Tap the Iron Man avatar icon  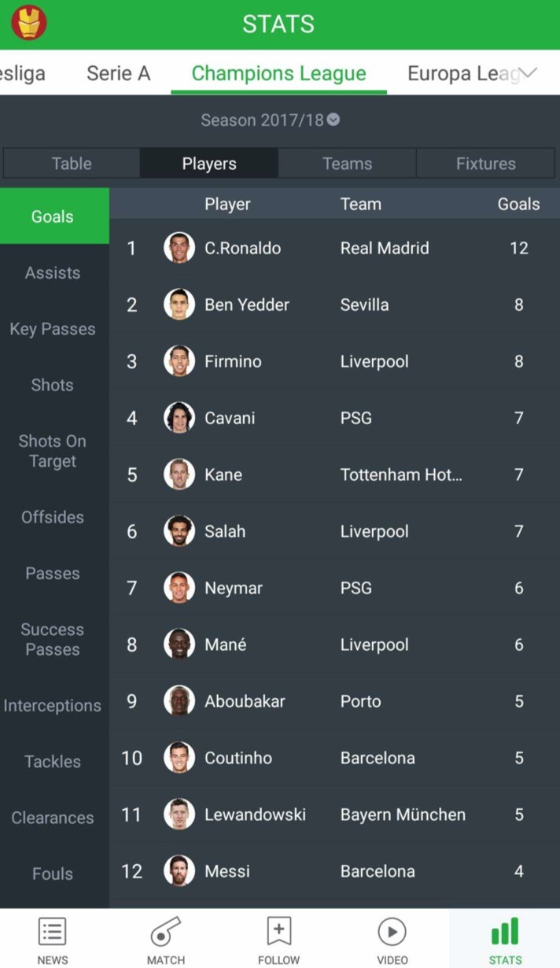pos(29,23)
